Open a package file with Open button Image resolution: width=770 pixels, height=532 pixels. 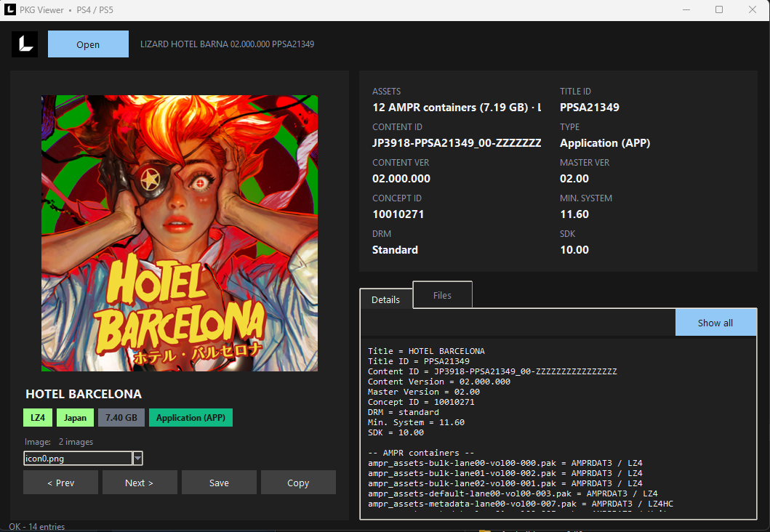point(89,44)
